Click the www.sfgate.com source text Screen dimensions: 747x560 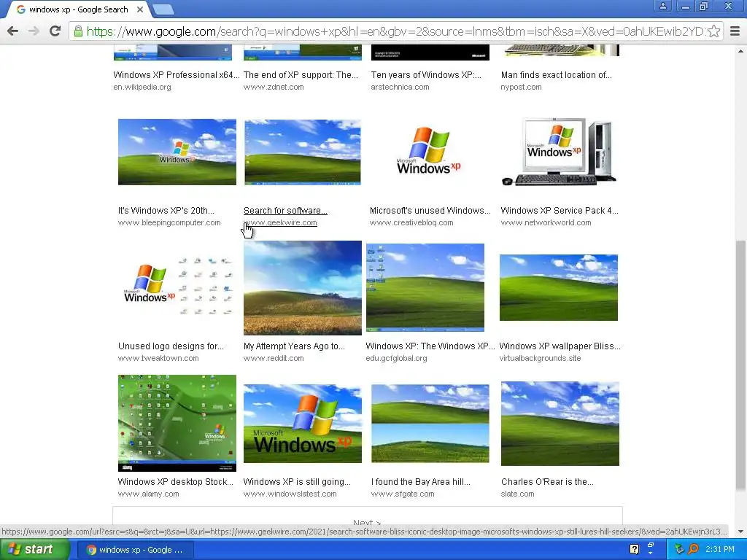tap(403, 494)
